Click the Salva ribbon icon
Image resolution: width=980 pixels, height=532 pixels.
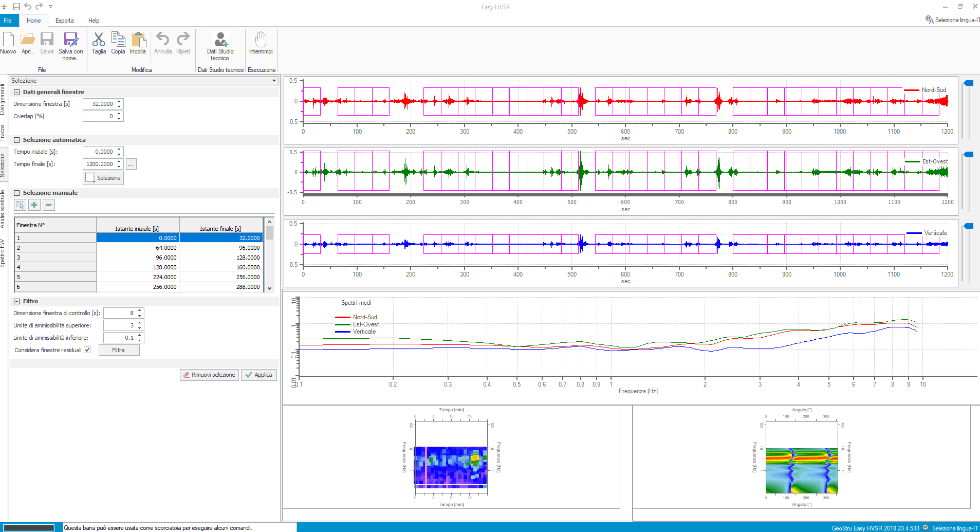47,43
